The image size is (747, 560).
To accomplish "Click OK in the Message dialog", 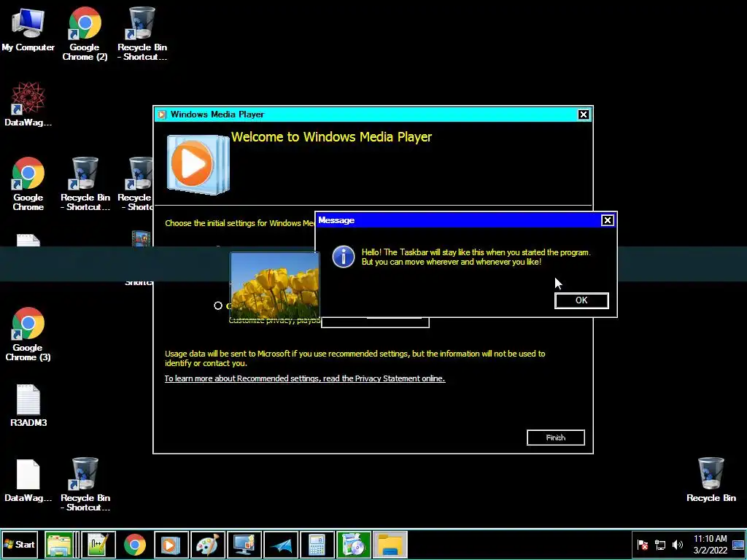I will (x=581, y=300).
